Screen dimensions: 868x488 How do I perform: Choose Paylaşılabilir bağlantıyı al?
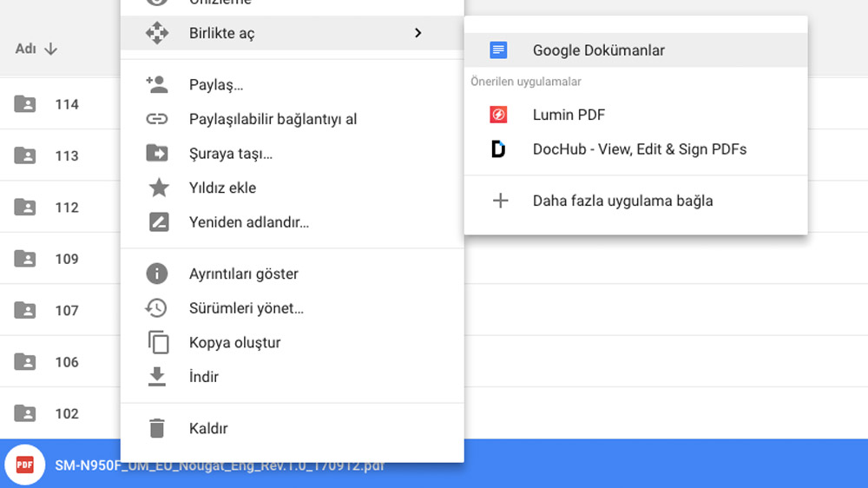(x=292, y=119)
